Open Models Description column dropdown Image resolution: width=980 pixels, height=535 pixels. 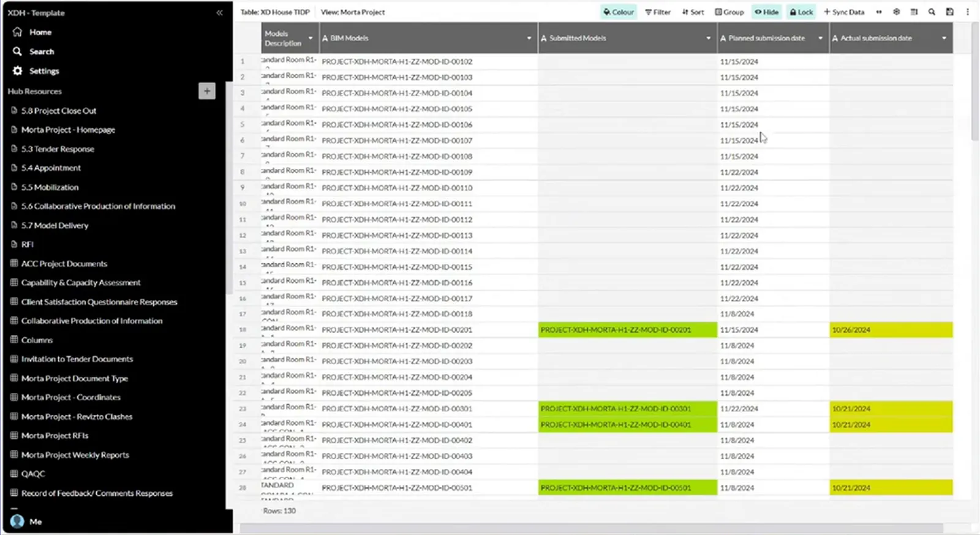[311, 38]
